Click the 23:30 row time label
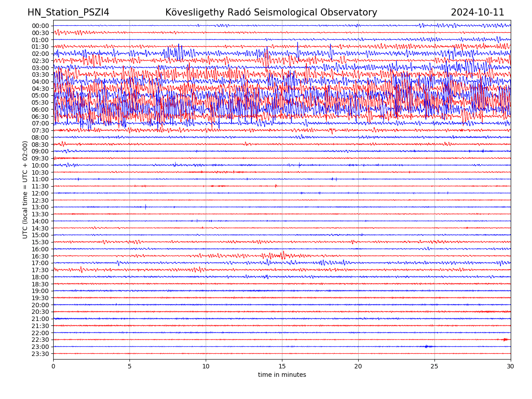The height and width of the screenshot is (399, 532). tap(40, 354)
